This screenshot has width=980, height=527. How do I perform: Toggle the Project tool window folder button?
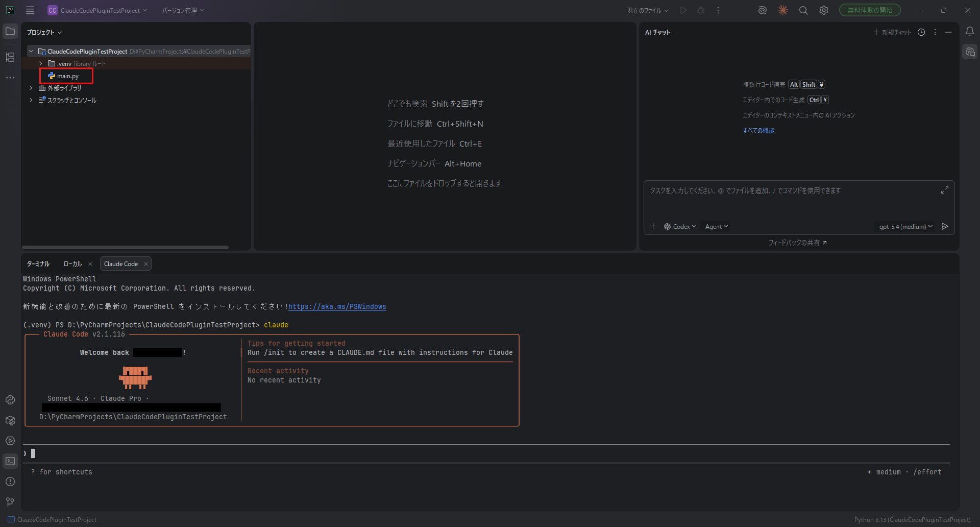(10, 32)
